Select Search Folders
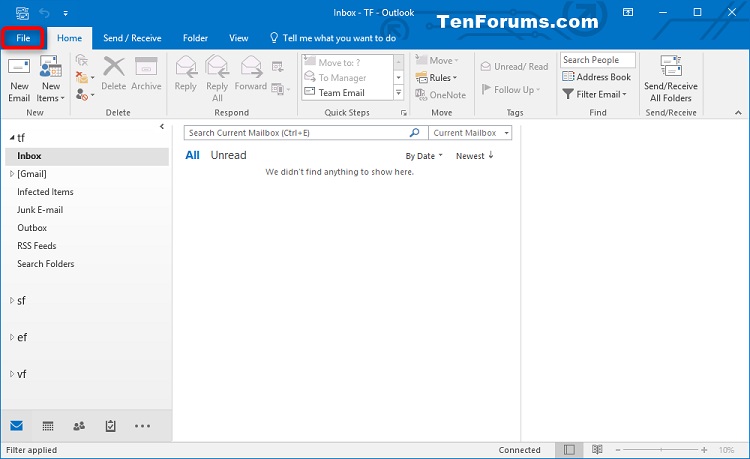Viewport: 750px width, 459px height. pos(46,264)
